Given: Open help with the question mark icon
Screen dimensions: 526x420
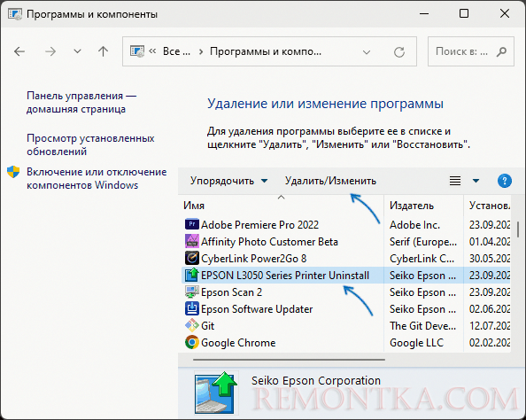Looking at the screenshot, I should [x=504, y=181].
